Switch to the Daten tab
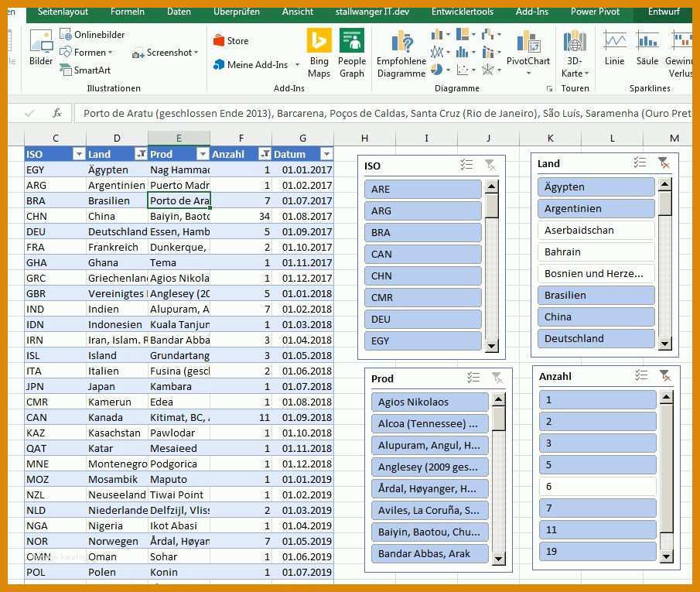This screenshot has height=592, width=700. pos(179,12)
